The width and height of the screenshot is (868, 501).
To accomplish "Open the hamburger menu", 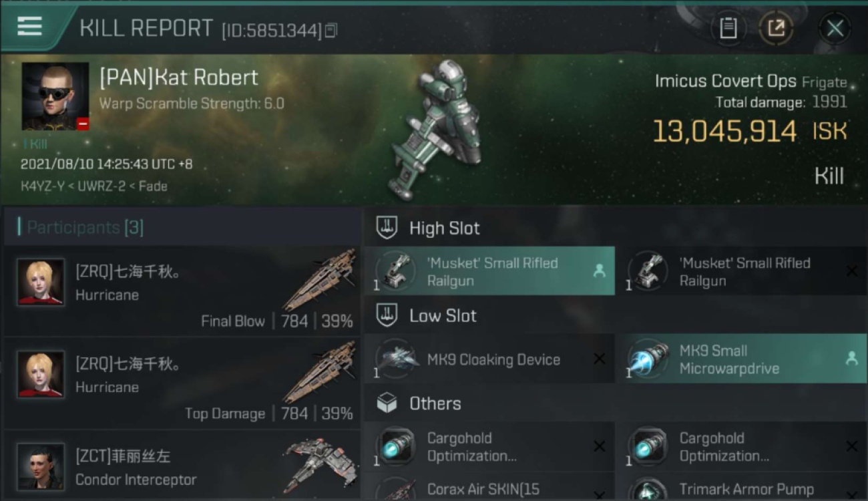I will [x=30, y=27].
